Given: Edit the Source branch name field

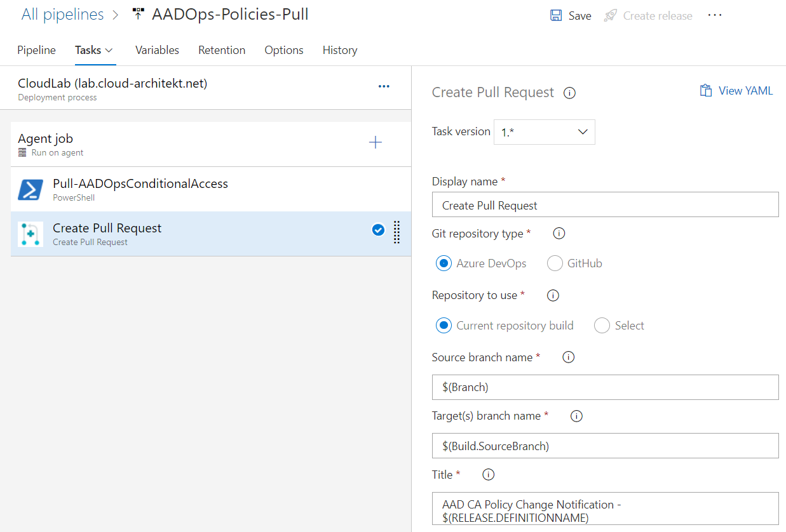Looking at the screenshot, I should (x=605, y=387).
